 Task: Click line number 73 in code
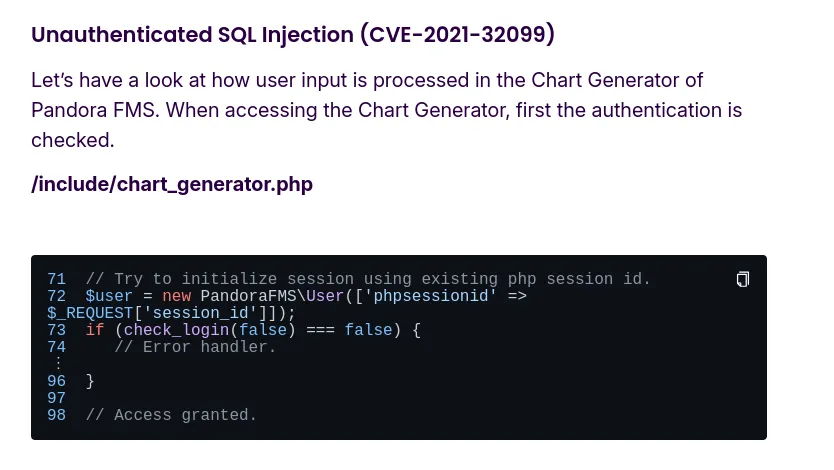pos(56,330)
